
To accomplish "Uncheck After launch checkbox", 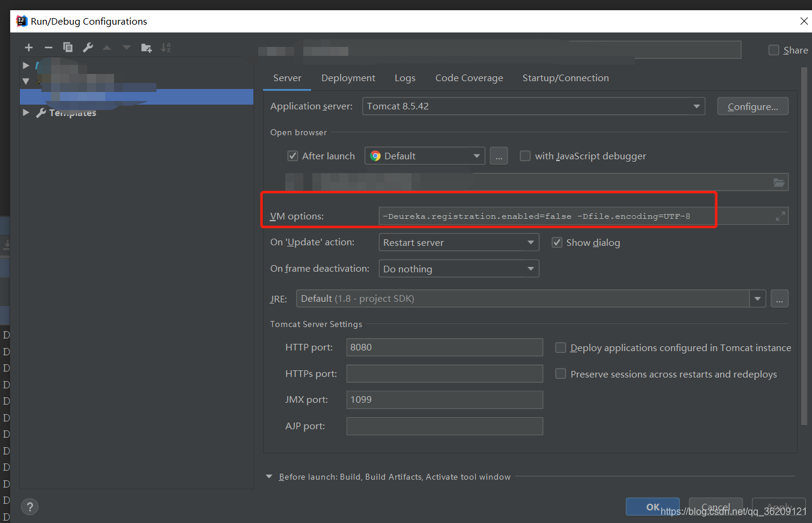I will 293,156.
